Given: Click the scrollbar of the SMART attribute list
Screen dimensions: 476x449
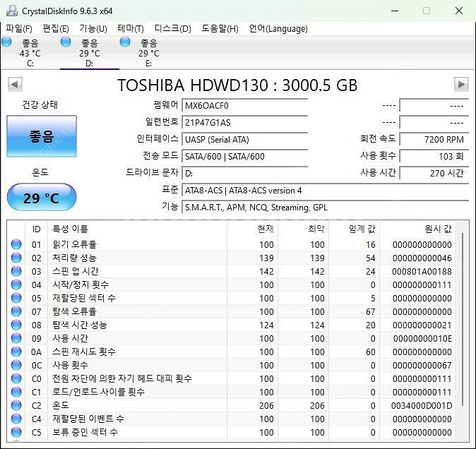Looking at the screenshot, I should pyautogui.click(x=462, y=319).
